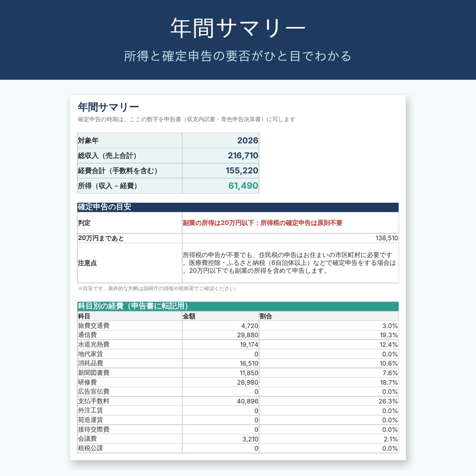Click the 注意点 label cell

(130, 263)
